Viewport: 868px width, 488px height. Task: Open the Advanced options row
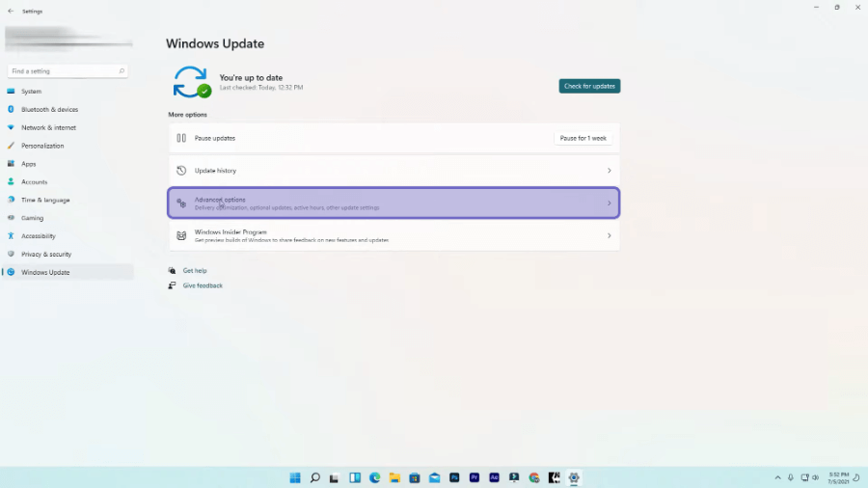click(393, 203)
